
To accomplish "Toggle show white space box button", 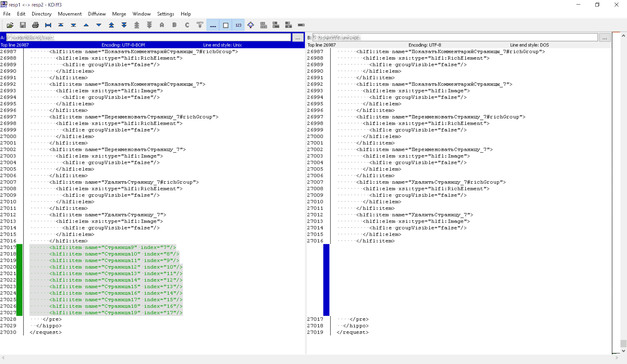I will [x=226, y=25].
